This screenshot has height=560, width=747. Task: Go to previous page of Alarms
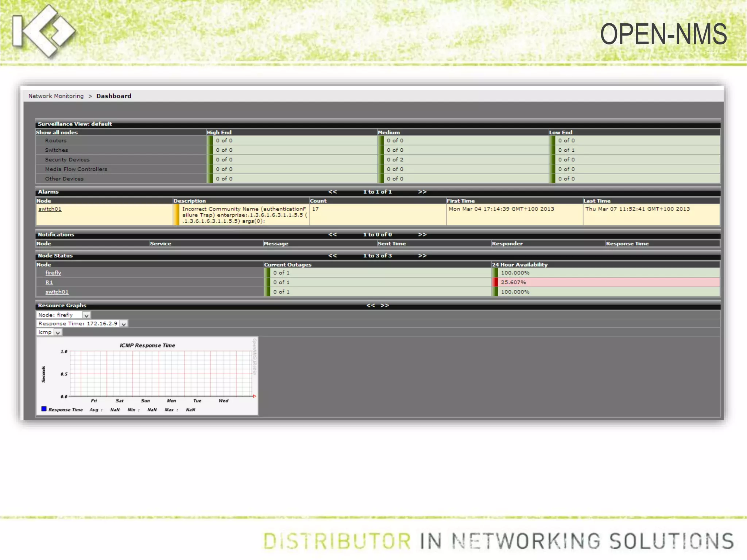[x=332, y=192]
